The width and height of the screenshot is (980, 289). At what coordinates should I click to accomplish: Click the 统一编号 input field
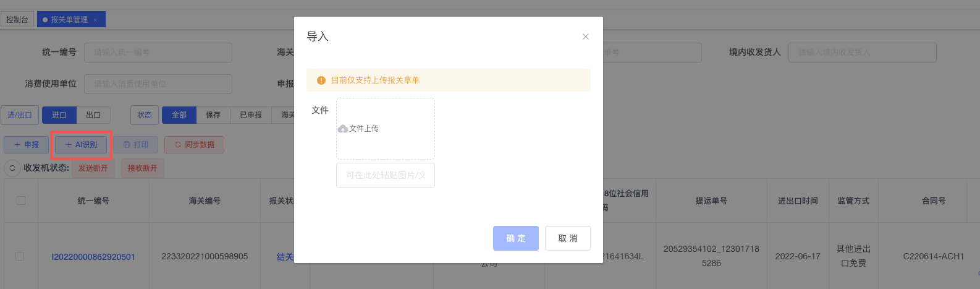pyautogui.click(x=158, y=53)
